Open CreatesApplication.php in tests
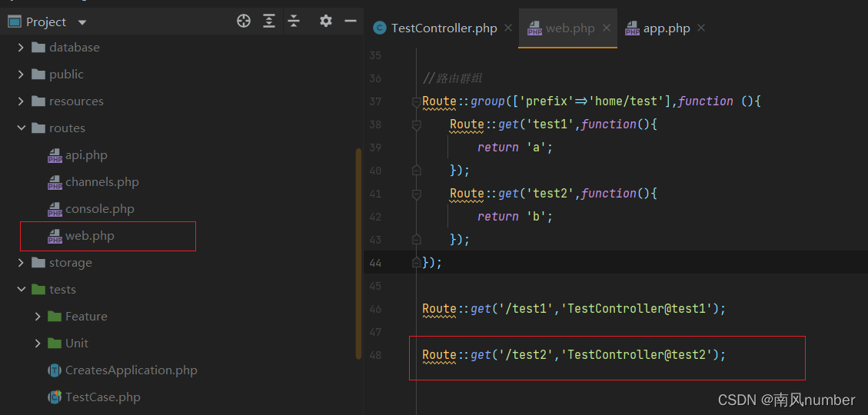The width and height of the screenshot is (868, 415). click(x=131, y=370)
